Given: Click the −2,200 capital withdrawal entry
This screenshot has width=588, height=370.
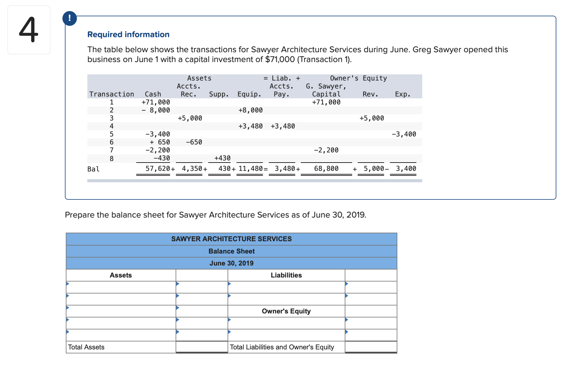Looking at the screenshot, I should coord(326,150).
